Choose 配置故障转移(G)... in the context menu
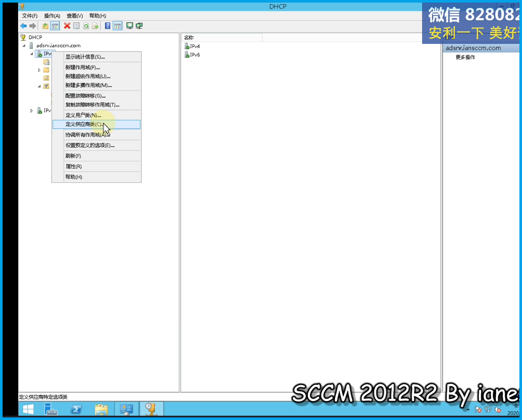The width and height of the screenshot is (522, 420). click(x=96, y=96)
